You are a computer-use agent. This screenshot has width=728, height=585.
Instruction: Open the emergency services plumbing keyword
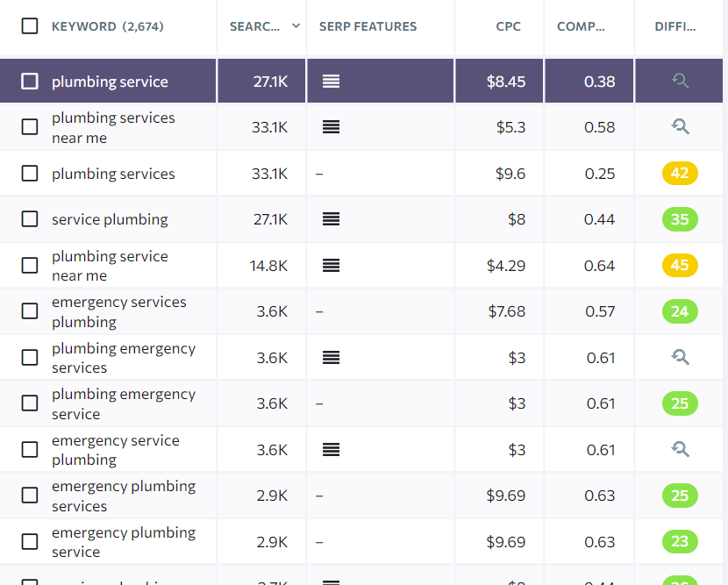118,311
